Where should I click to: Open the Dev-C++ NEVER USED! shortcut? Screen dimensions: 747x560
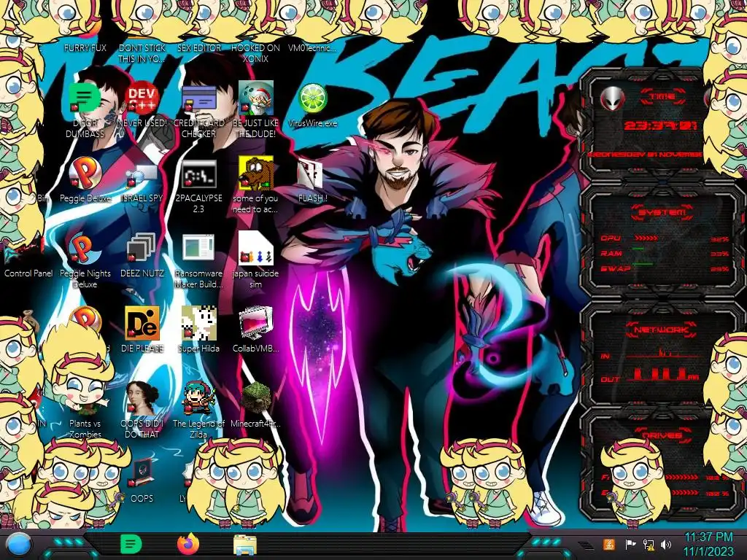142,98
